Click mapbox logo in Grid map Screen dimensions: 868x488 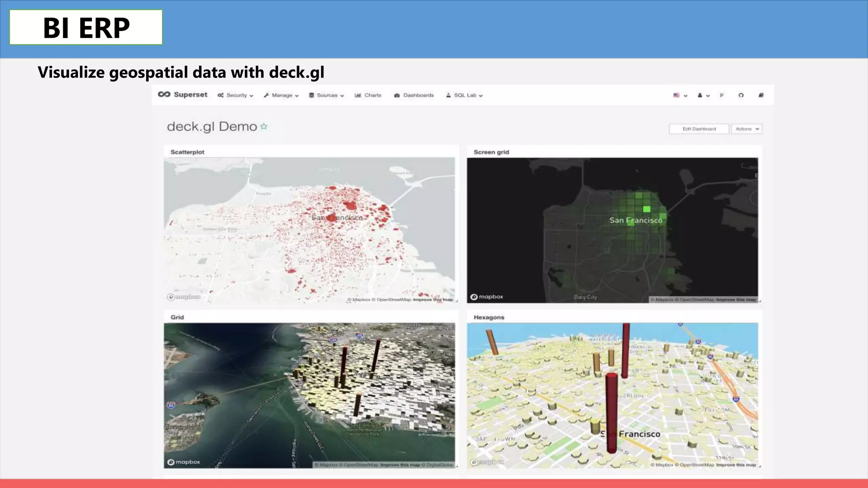pos(184,462)
